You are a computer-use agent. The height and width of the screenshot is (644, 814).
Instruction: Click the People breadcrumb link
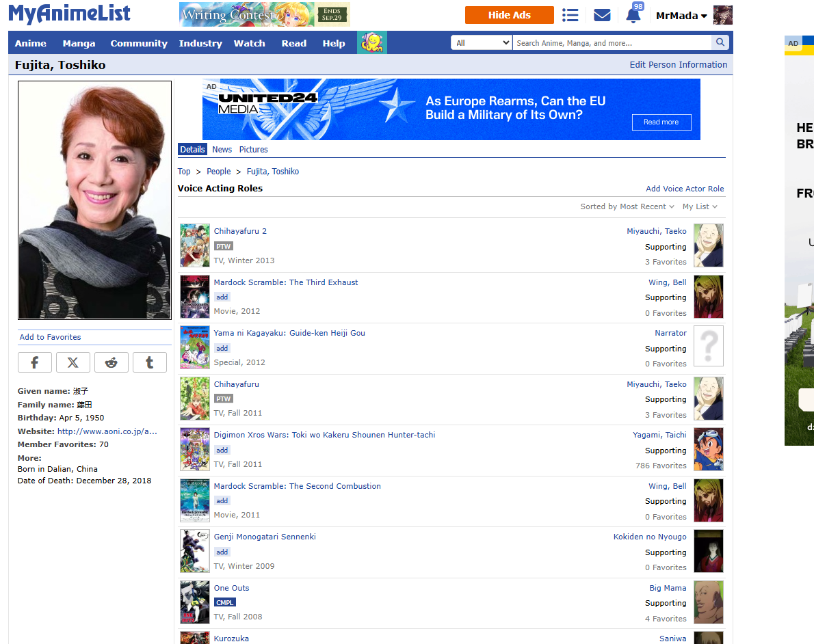pyautogui.click(x=219, y=171)
